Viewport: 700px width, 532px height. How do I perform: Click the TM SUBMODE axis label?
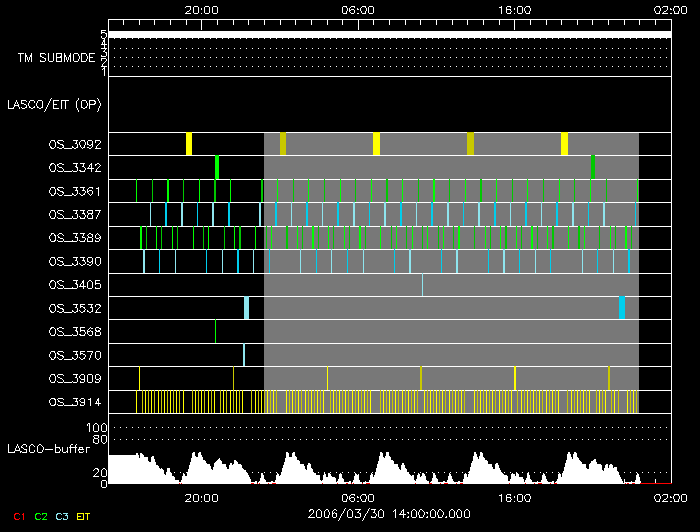(x=56, y=58)
